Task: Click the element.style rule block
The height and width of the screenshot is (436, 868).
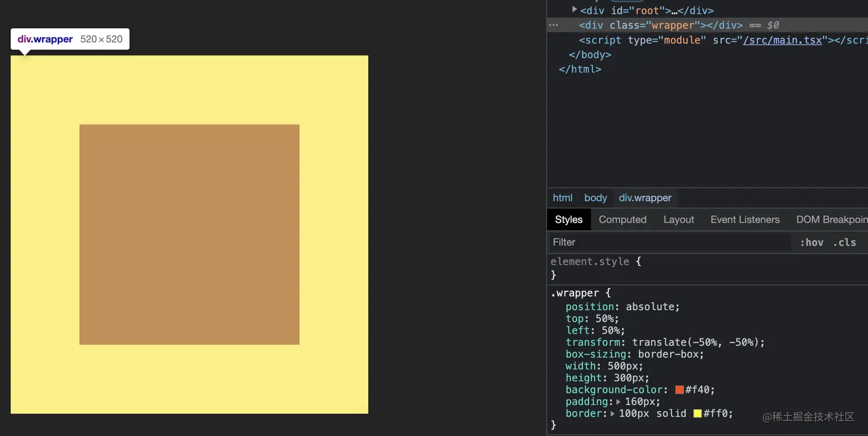Action: (x=707, y=268)
